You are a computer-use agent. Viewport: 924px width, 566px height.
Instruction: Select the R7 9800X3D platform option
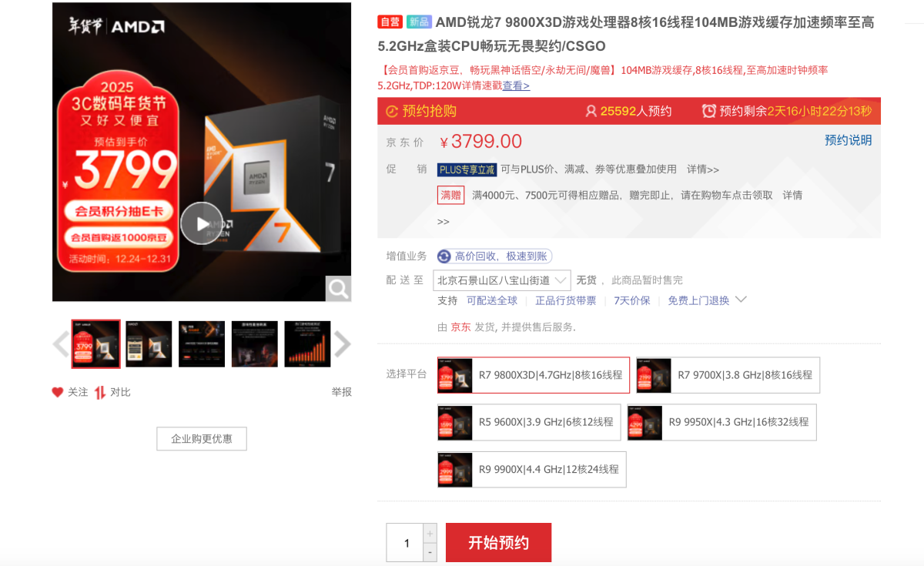pyautogui.click(x=534, y=375)
